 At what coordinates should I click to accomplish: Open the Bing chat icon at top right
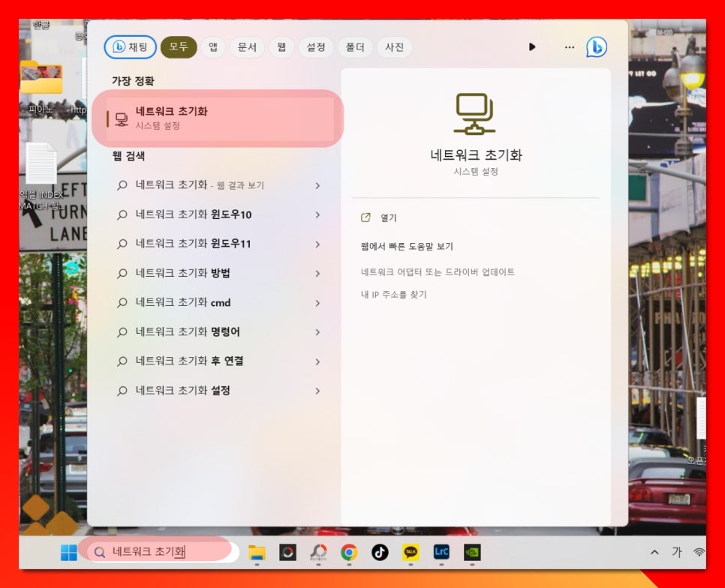point(597,47)
